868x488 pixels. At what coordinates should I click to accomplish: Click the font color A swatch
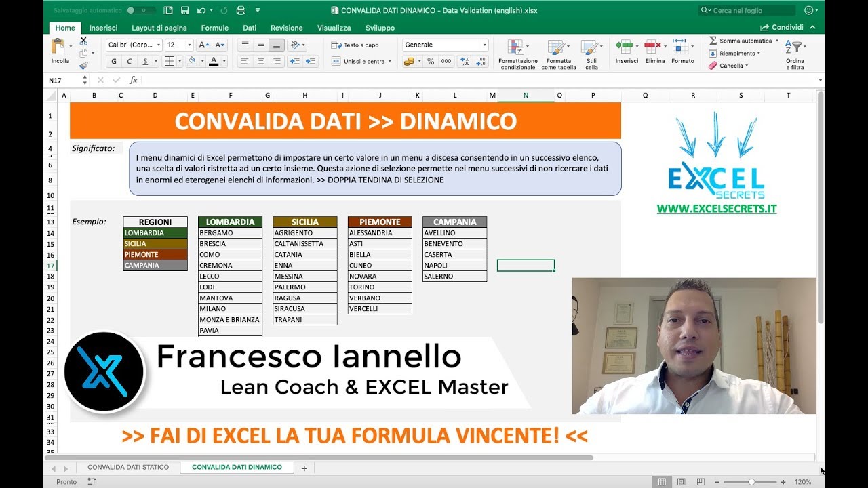click(214, 61)
